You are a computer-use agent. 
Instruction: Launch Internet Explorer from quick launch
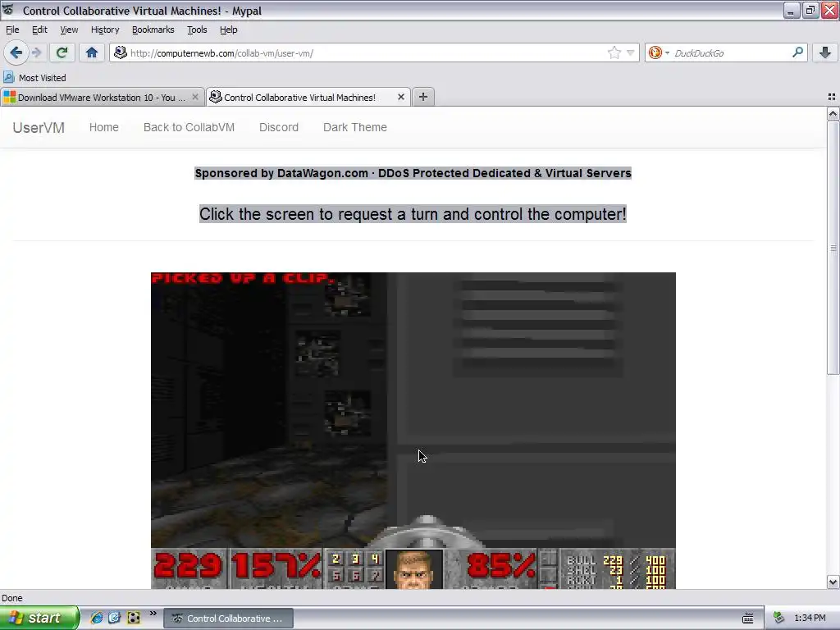click(x=97, y=618)
